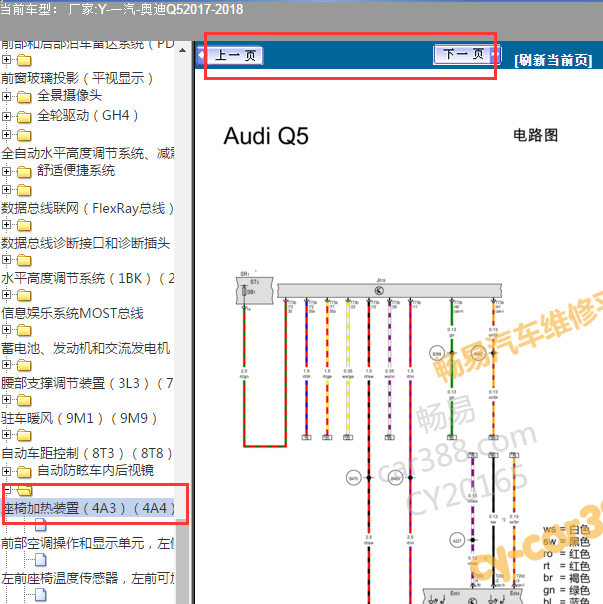Click folder icon beside 自动防眩车内后视镜

[x=24, y=472]
